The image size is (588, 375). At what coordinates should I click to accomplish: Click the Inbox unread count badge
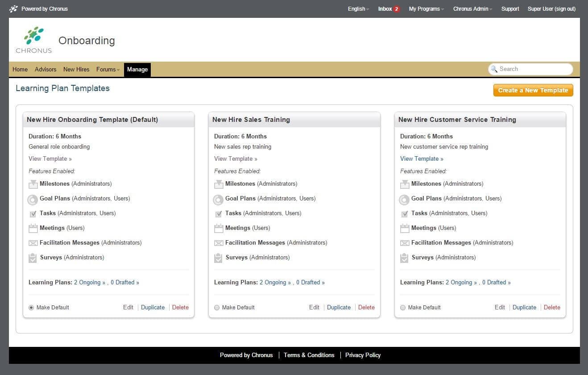coord(397,9)
